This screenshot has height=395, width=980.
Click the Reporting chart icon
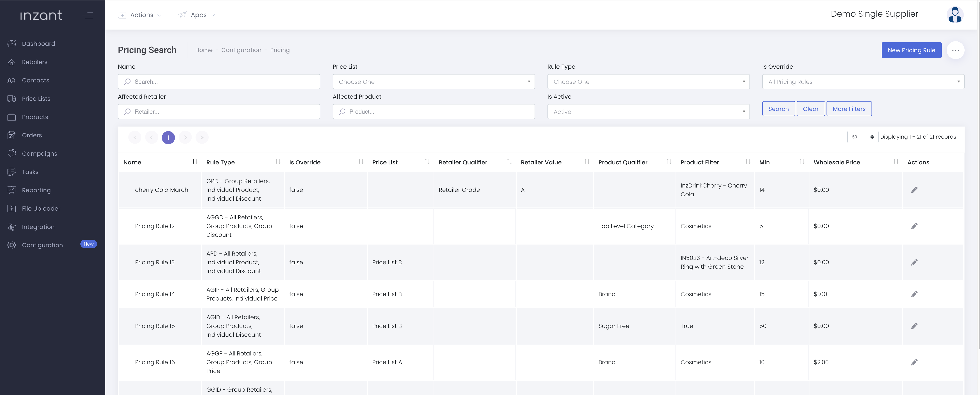click(x=12, y=190)
